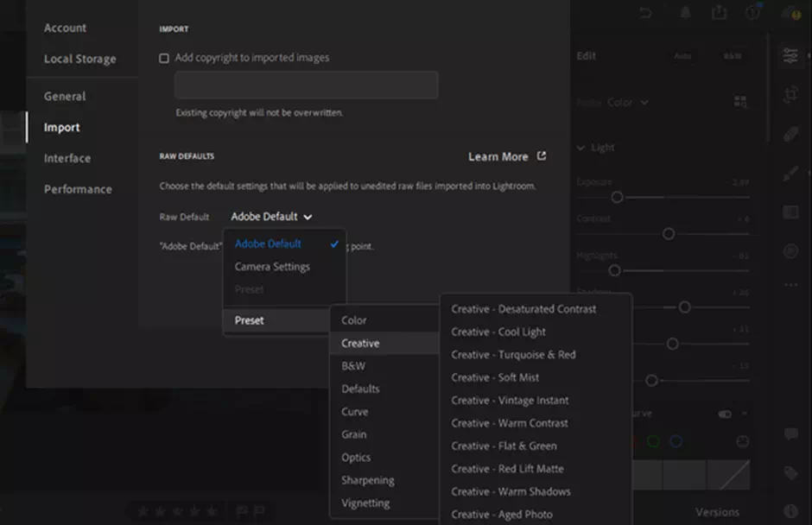Open the help question mark icon

pos(752,12)
